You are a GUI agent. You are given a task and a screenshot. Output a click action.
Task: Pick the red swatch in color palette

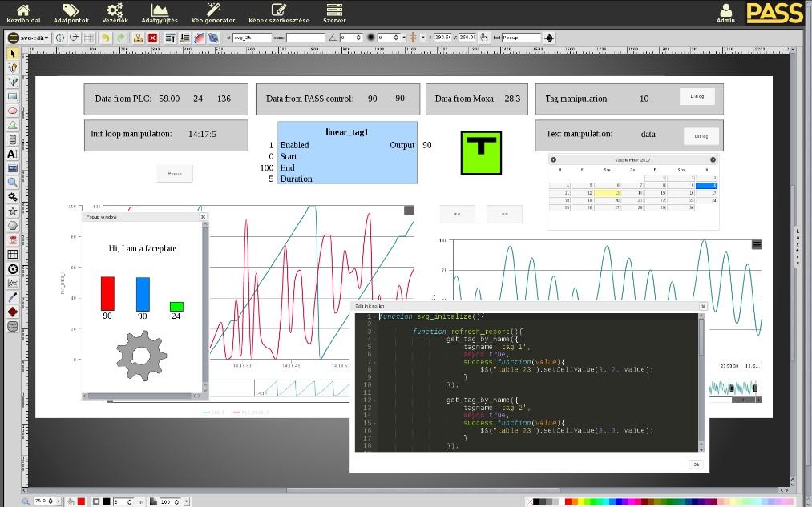tap(568, 501)
